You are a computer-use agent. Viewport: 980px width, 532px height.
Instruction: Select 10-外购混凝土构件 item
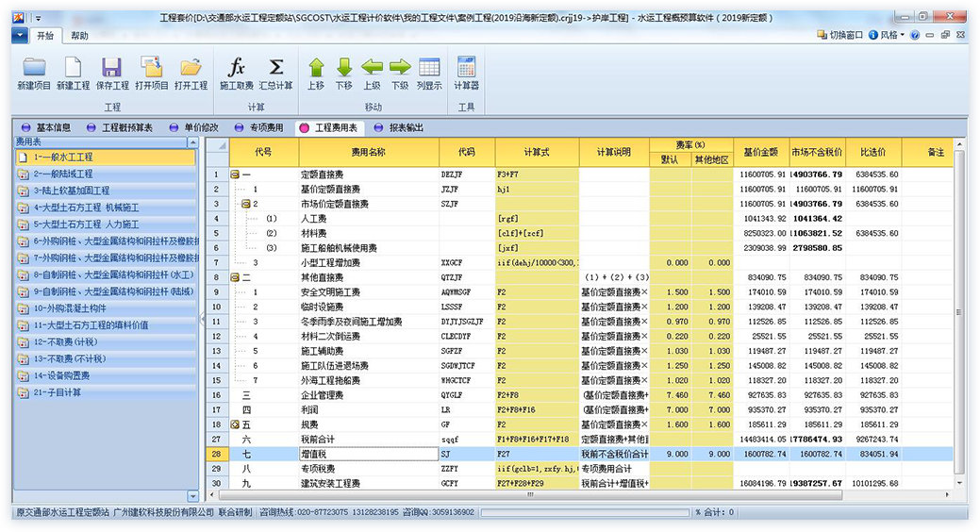point(105,308)
